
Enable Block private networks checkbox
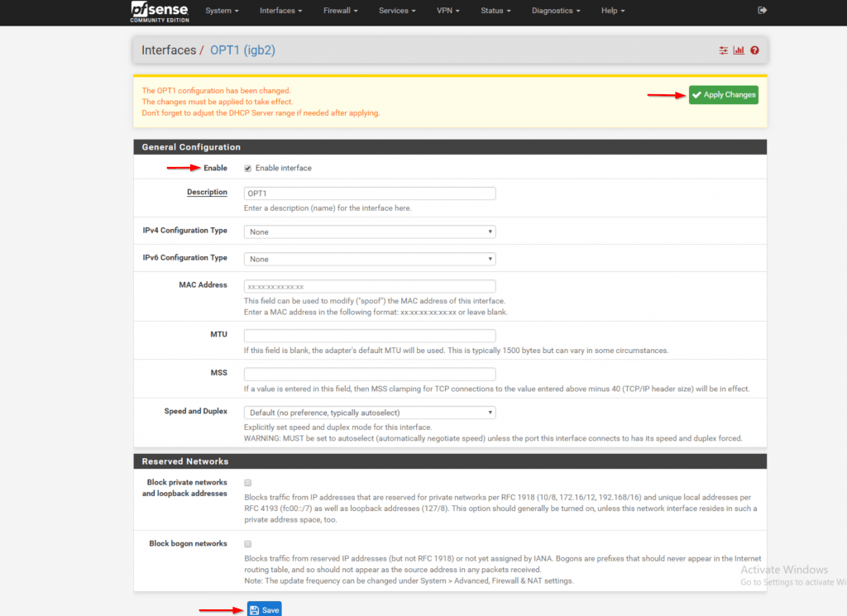[x=248, y=482]
